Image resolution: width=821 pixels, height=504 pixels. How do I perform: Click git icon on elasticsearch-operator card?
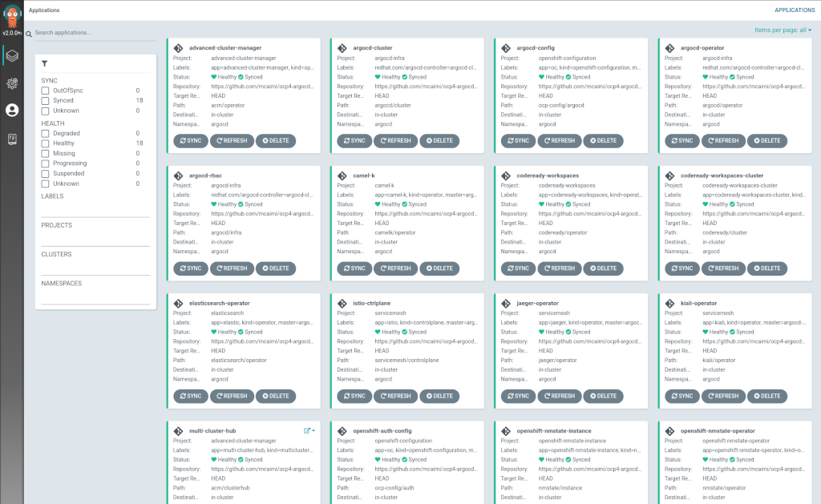coord(178,303)
